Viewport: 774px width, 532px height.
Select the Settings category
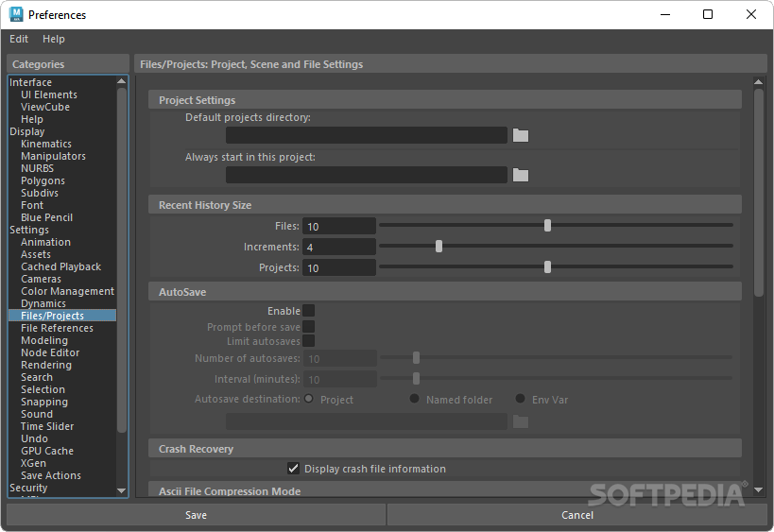click(x=29, y=230)
